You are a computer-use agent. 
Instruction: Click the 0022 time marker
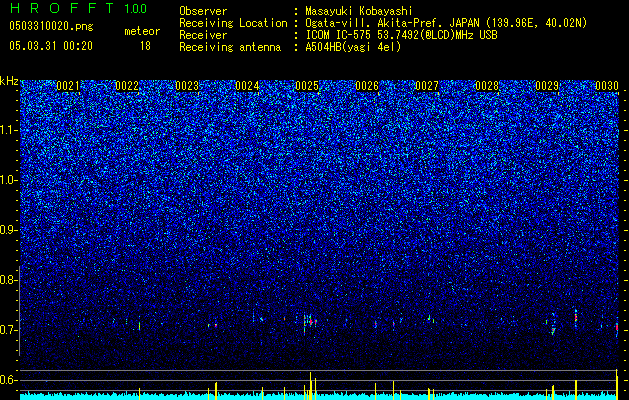[x=127, y=86]
